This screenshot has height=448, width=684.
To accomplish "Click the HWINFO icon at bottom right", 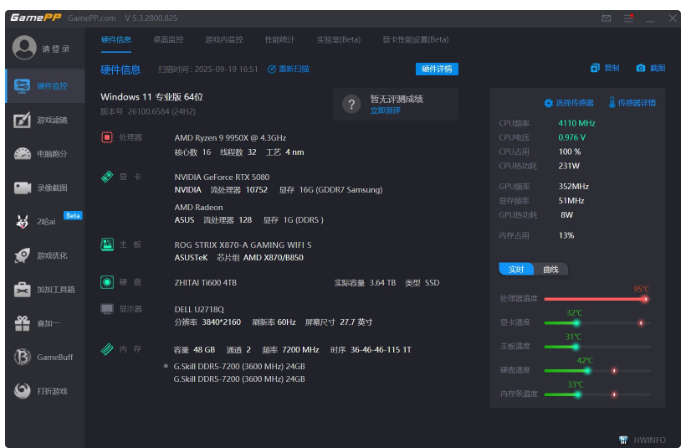I will point(623,440).
